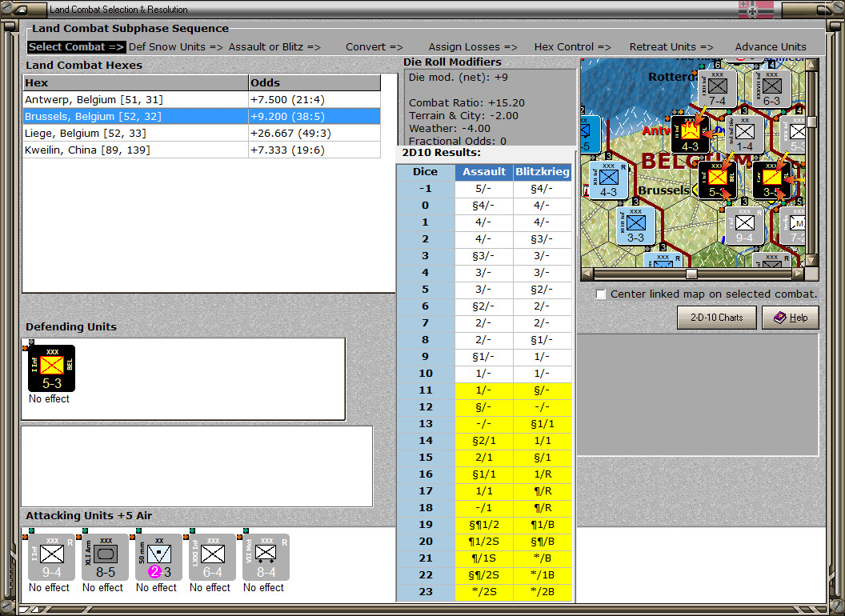
Task: Click the Assign Losses subphase step
Action: pyautogui.click(x=473, y=47)
